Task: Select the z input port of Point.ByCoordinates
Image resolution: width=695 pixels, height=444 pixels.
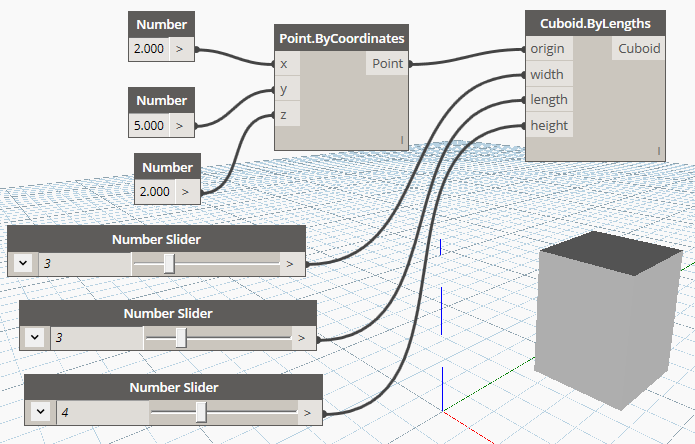Action: (287, 114)
